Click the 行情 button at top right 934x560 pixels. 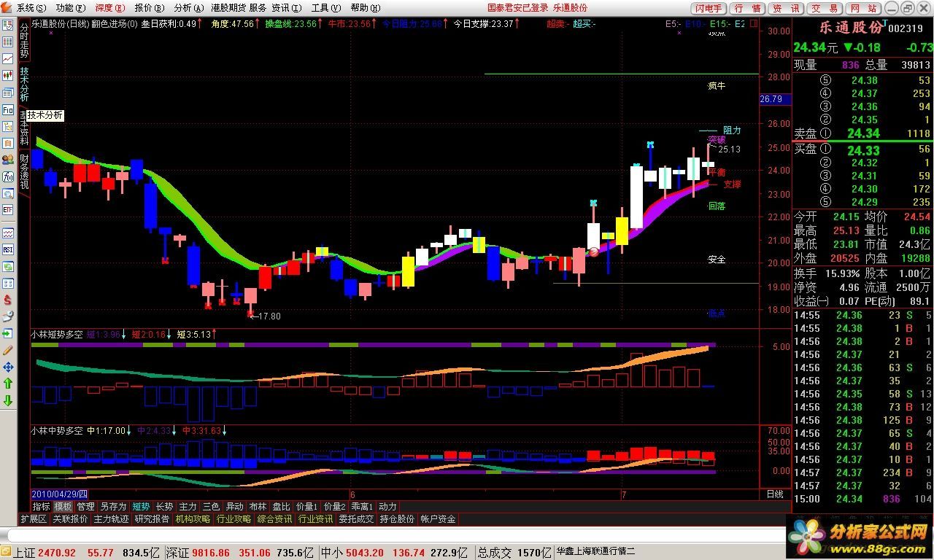click(748, 9)
